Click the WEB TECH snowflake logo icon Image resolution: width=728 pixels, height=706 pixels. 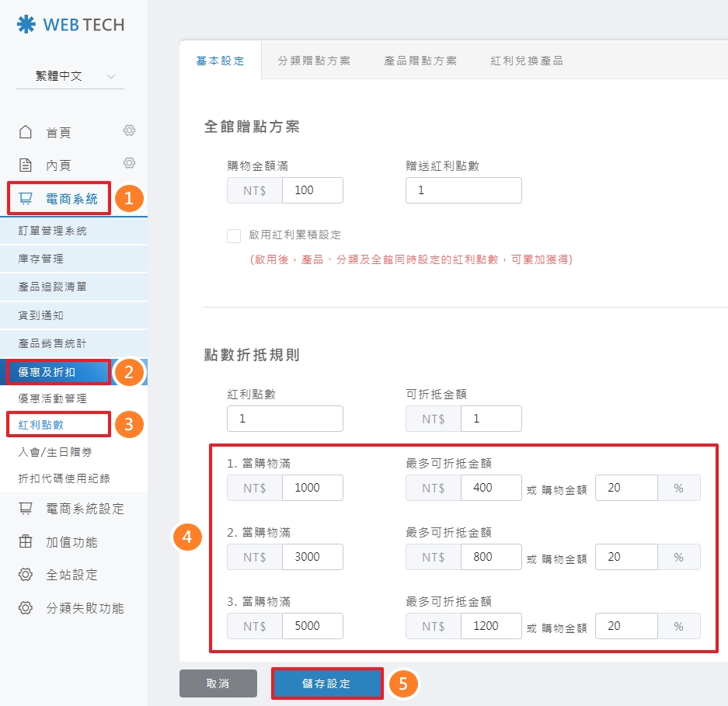tap(26, 25)
